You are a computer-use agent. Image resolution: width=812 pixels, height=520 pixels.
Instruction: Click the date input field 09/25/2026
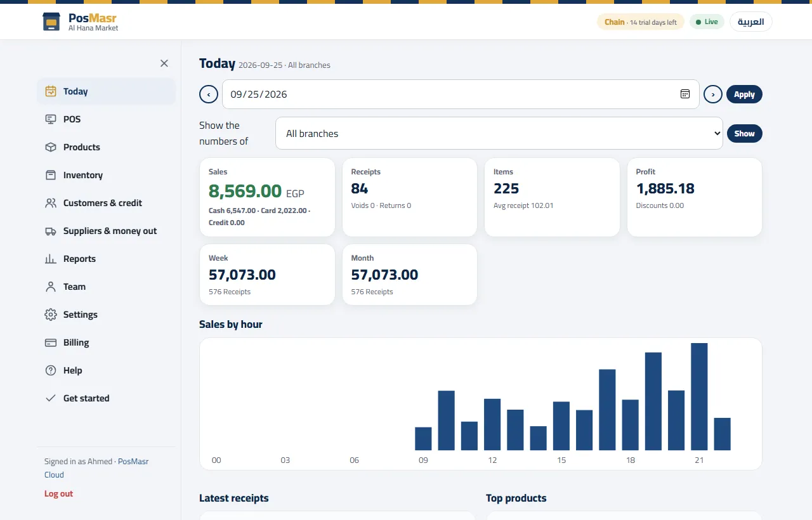pos(461,94)
